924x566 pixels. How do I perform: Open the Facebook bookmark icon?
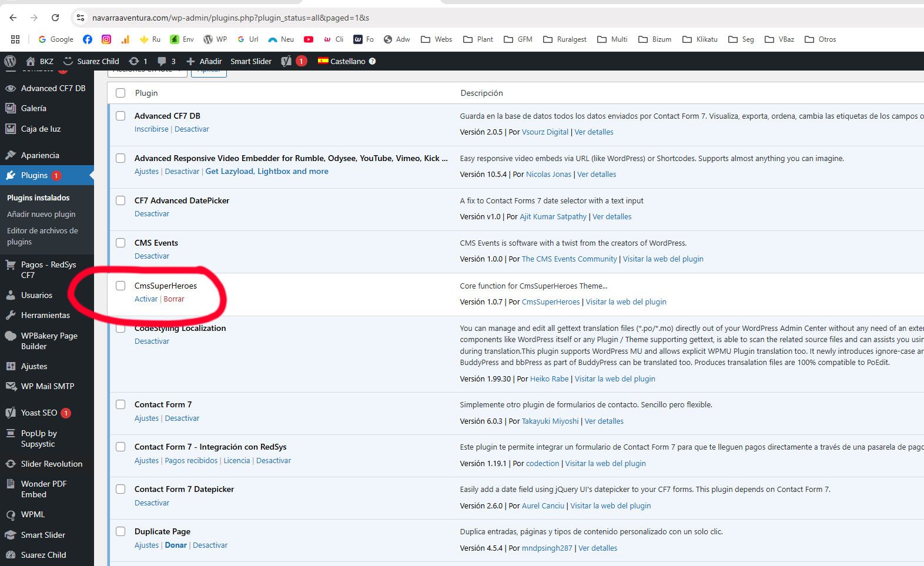[x=88, y=39]
